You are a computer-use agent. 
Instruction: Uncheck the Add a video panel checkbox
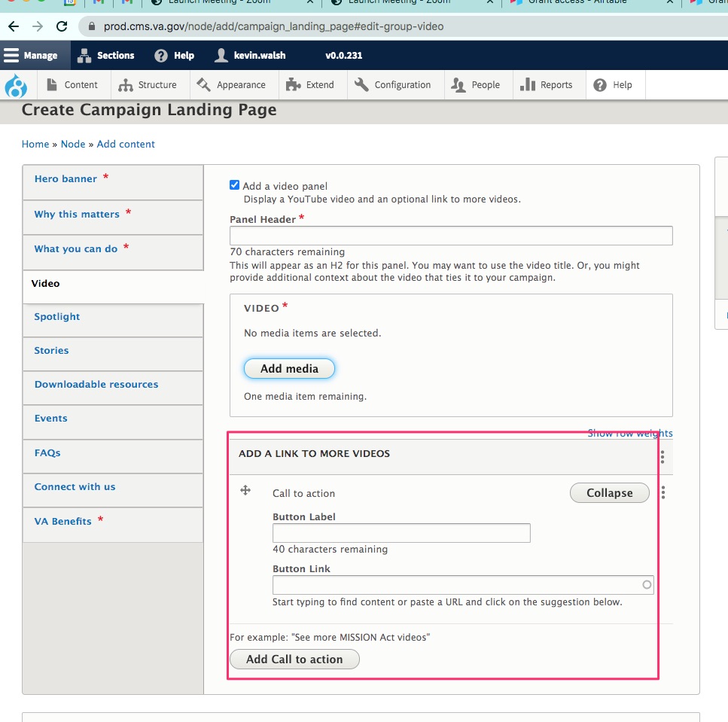click(x=234, y=185)
